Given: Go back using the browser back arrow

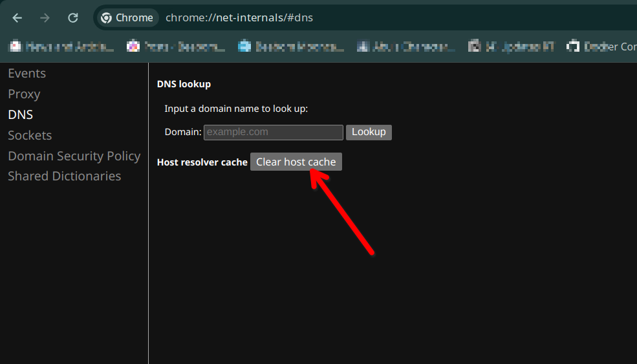Looking at the screenshot, I should click(17, 18).
